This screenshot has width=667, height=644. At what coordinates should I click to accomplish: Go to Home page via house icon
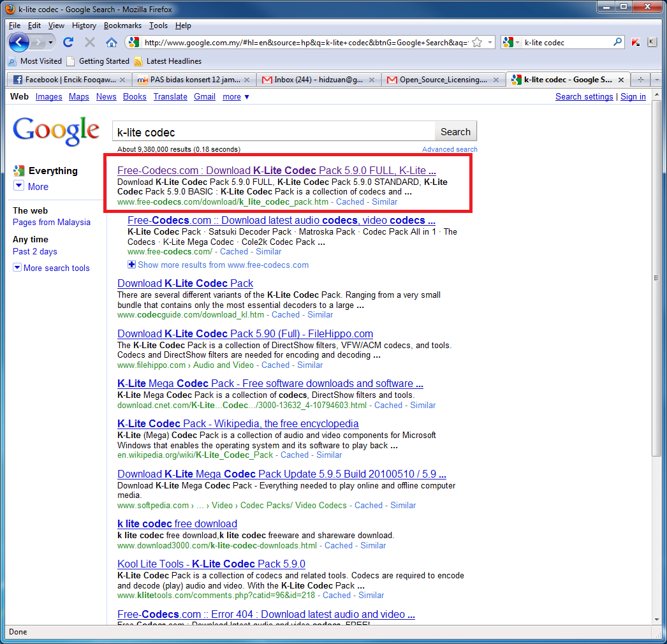[112, 42]
